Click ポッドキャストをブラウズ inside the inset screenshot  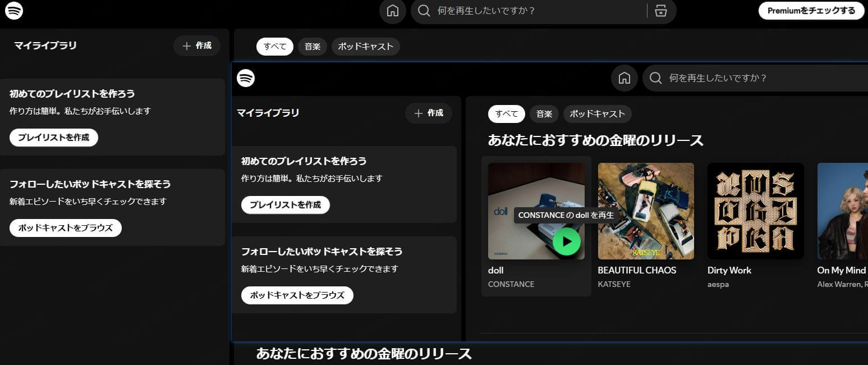click(297, 295)
